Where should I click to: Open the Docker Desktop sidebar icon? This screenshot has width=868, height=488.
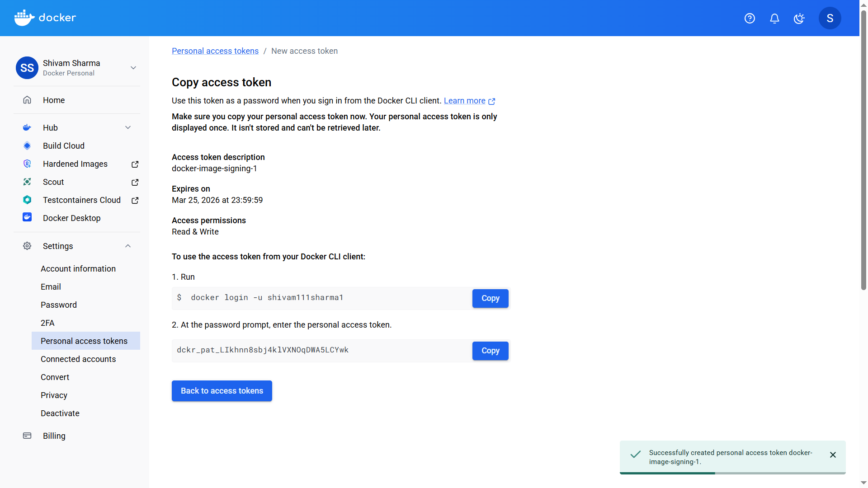pyautogui.click(x=27, y=217)
